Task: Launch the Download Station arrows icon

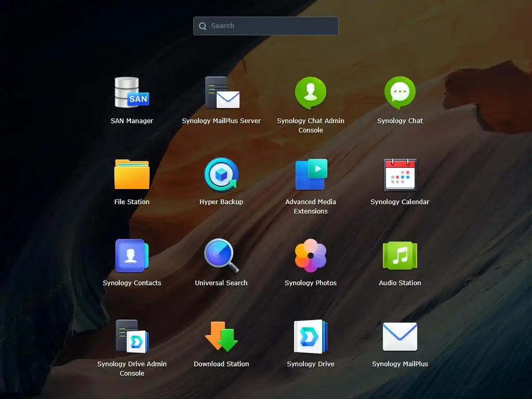Action: [221, 336]
